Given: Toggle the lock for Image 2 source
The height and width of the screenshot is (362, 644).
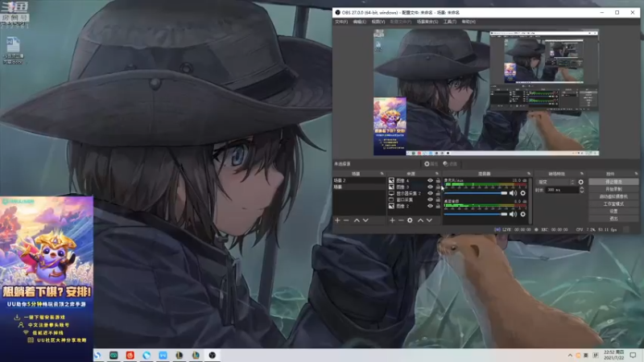Looking at the screenshot, I should 438,206.
